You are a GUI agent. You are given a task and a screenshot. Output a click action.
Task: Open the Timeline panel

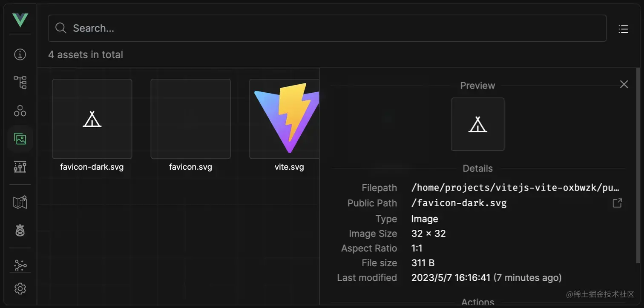pos(20,166)
